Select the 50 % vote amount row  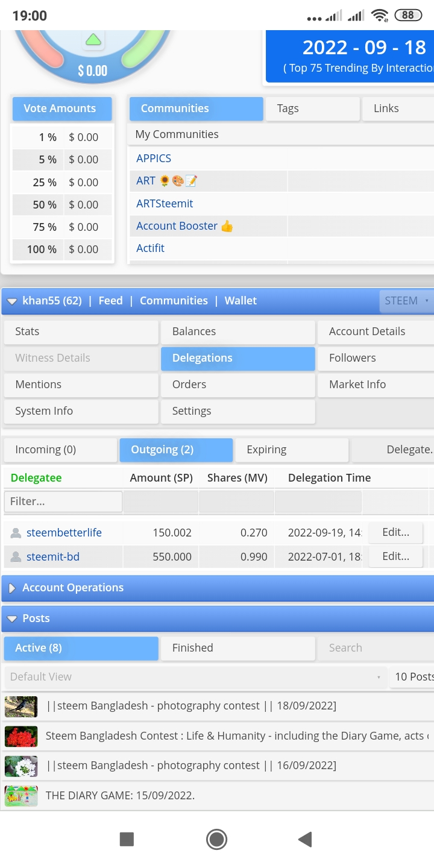[x=63, y=205]
